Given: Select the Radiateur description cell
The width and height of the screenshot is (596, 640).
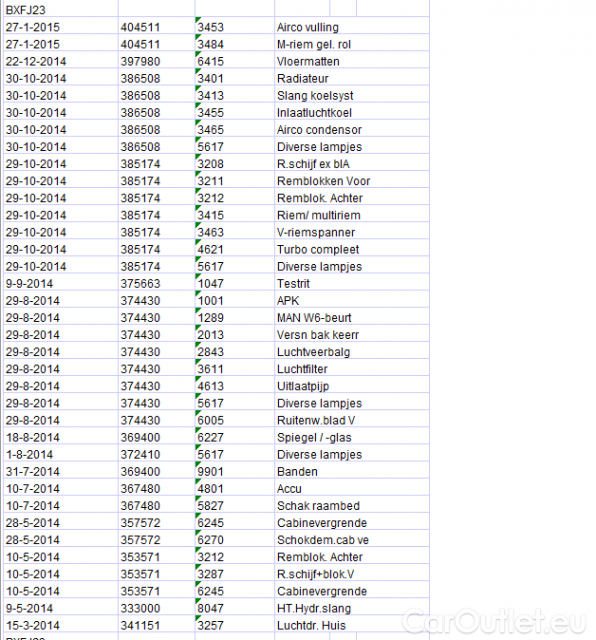Looking at the screenshot, I should (x=352, y=77).
